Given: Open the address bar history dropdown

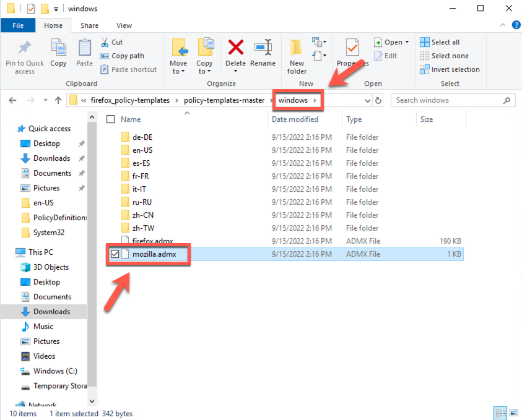Looking at the screenshot, I should [x=368, y=100].
